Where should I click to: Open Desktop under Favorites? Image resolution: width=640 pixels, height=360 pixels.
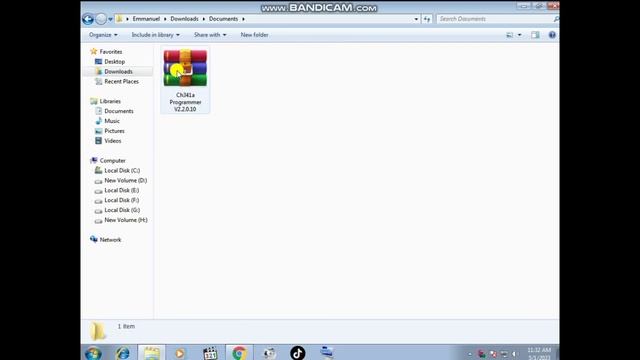pyautogui.click(x=114, y=62)
